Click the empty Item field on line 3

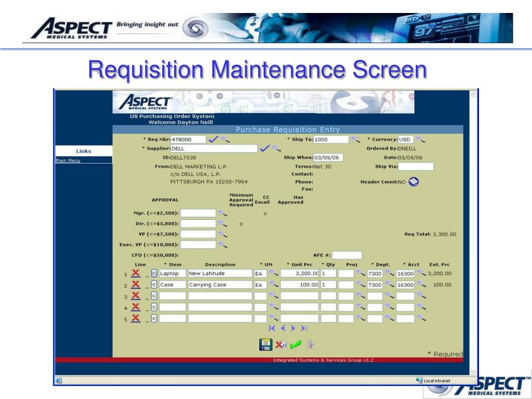click(x=172, y=296)
